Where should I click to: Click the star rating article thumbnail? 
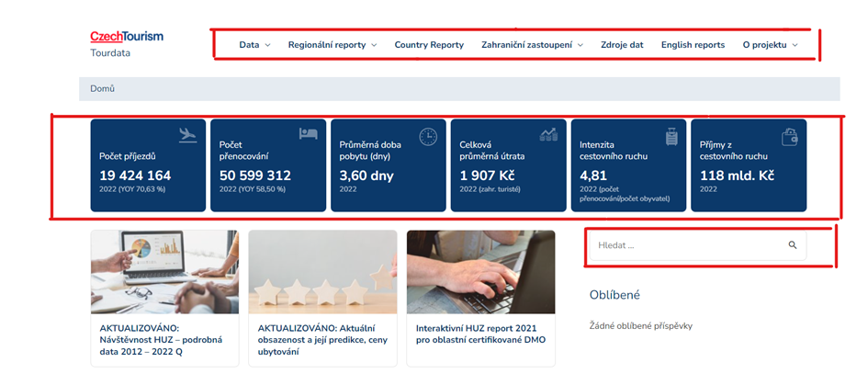point(322,272)
